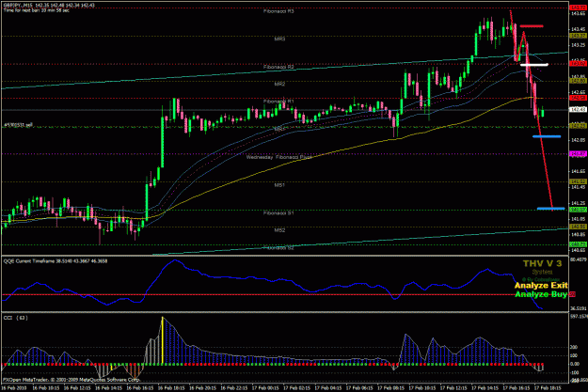
Task: Click the 142.05 price scale value
Action: 579,140
